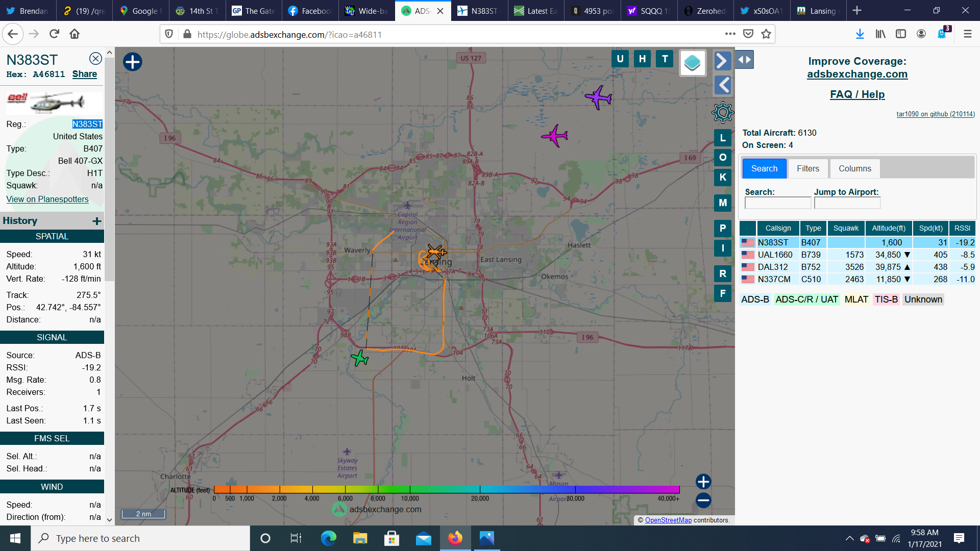Sort table by Altitude(ft) column

point(889,228)
